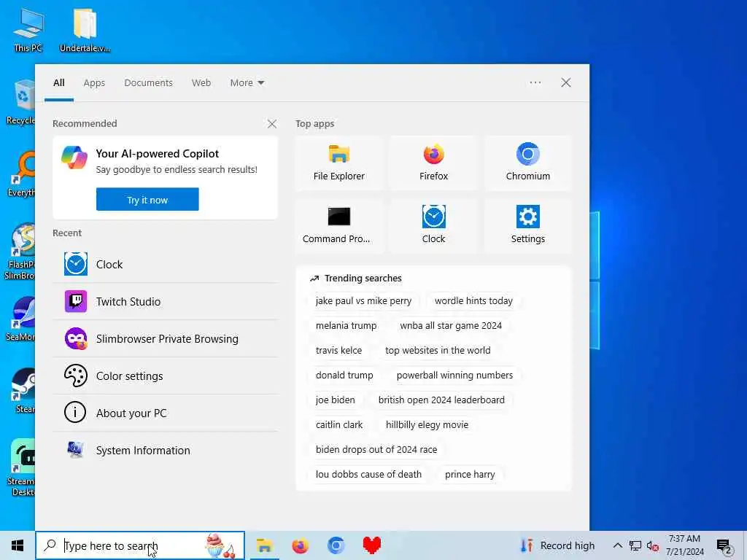Click the Record high weather widget
This screenshot has width=747, height=560.
click(557, 545)
